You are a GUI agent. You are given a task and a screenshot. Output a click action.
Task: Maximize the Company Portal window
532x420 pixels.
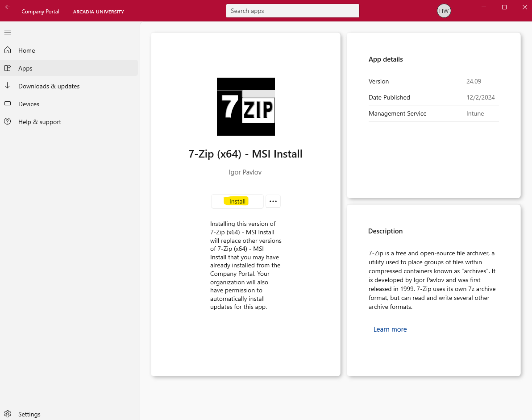[504, 7]
